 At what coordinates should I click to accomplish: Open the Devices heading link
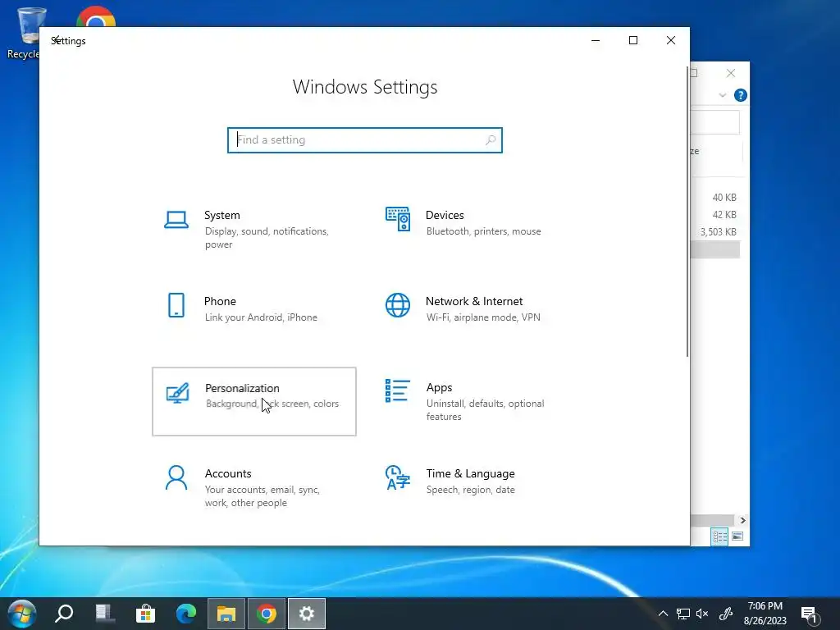pyautogui.click(x=445, y=215)
